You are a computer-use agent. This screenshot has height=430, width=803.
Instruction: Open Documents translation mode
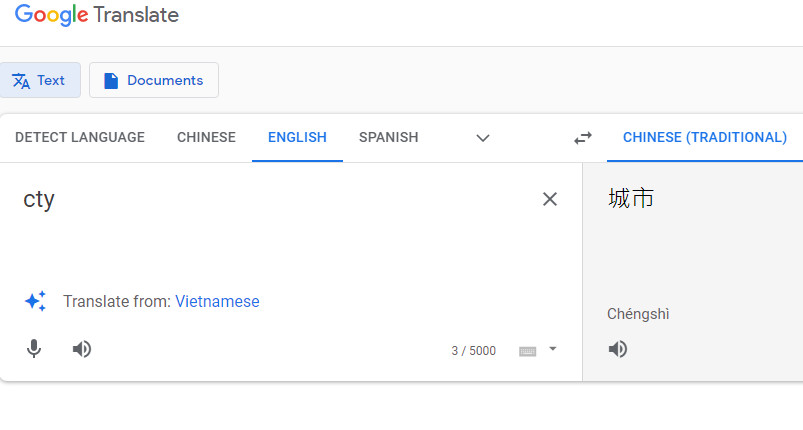(154, 80)
